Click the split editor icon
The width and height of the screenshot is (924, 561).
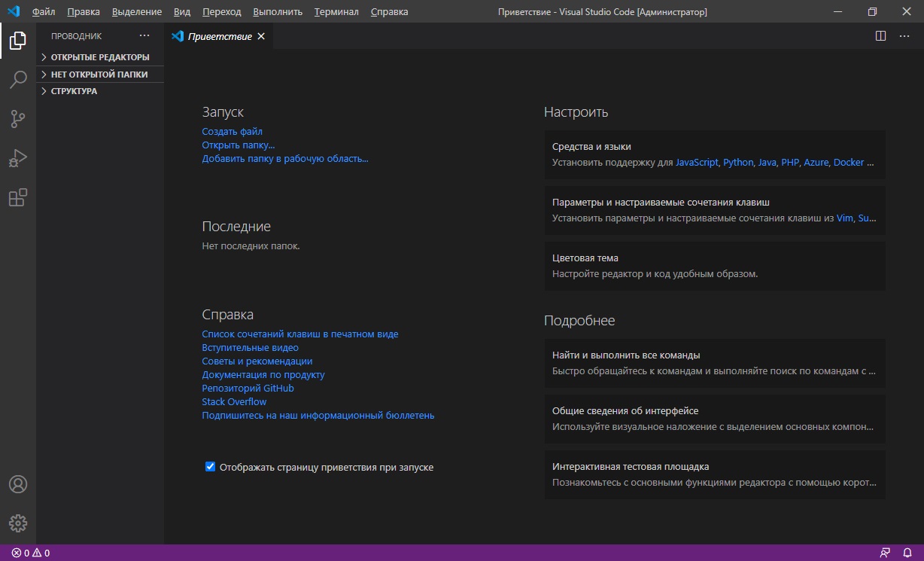880,36
